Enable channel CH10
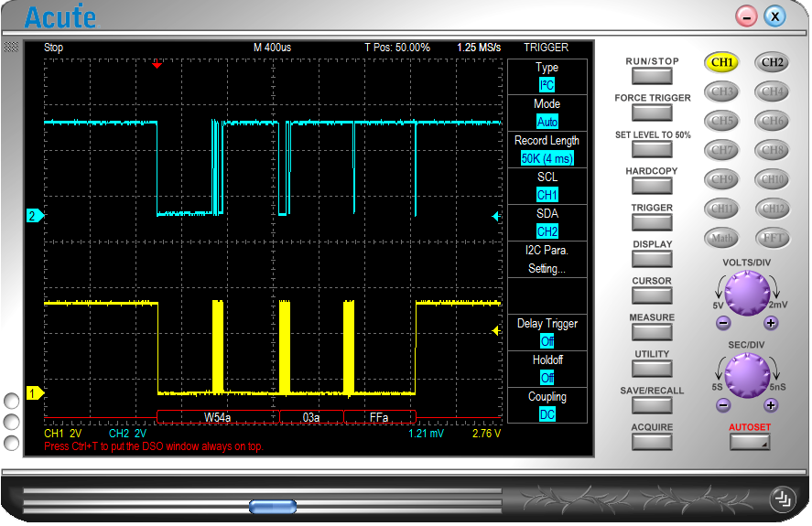This screenshot has width=812, height=526. click(772, 179)
